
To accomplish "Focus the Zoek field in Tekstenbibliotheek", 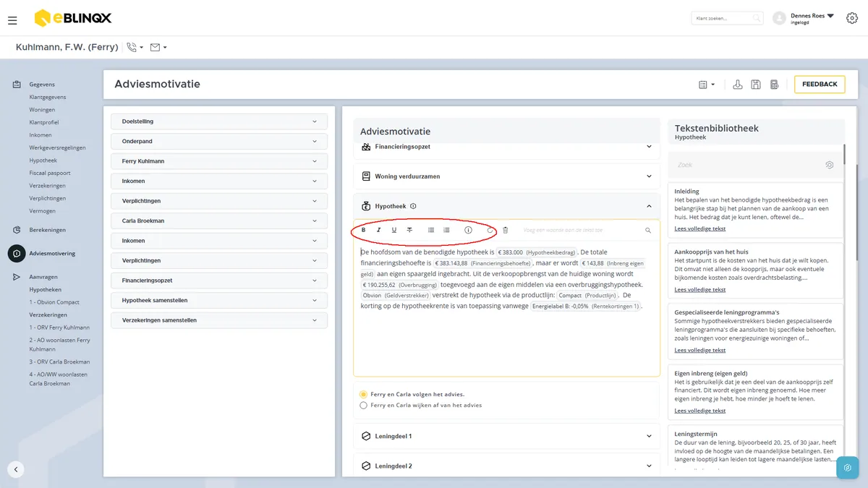I will [x=756, y=165].
